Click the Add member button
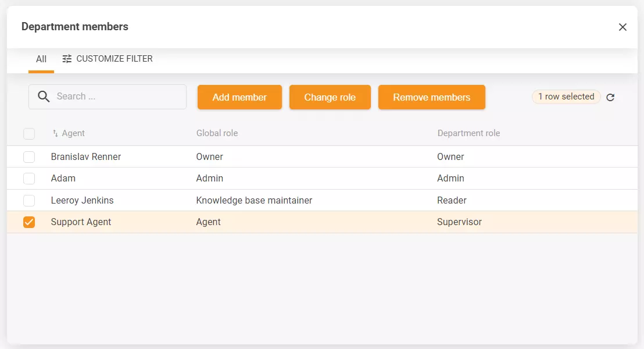The height and width of the screenshot is (349, 644). [x=239, y=97]
